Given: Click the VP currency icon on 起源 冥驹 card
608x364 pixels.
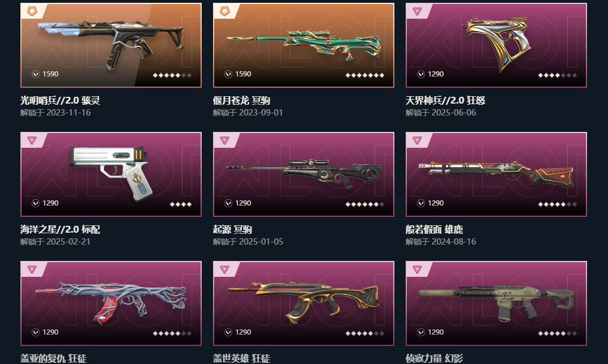Looking at the screenshot, I should click(228, 203).
